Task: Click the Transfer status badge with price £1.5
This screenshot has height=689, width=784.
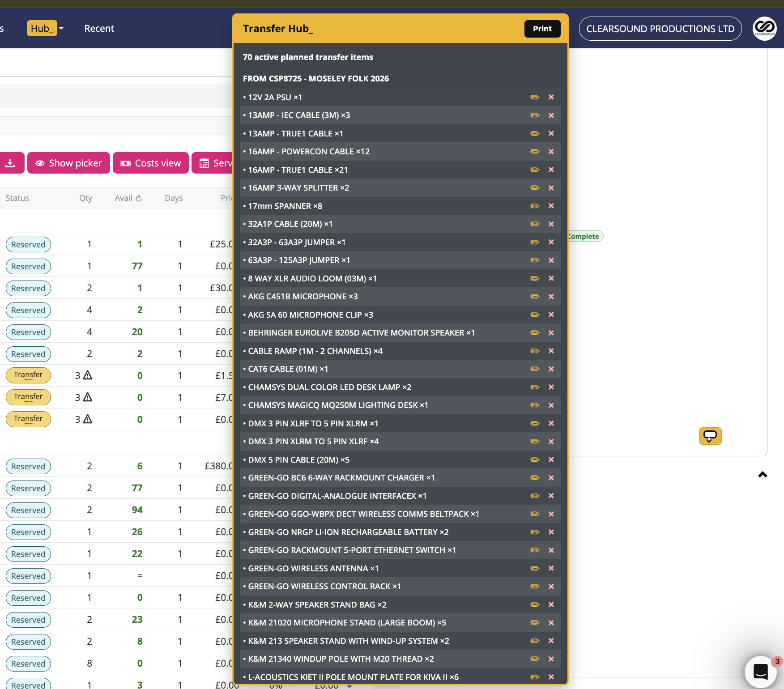Action: (x=28, y=375)
